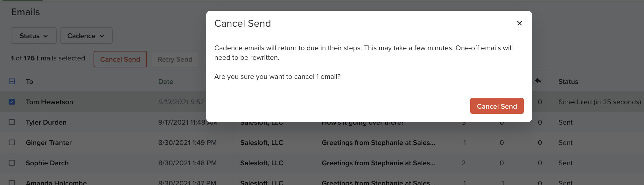This screenshot has width=644, height=185.
Task: Expand the chevron on the Status filter
Action: (46, 36)
